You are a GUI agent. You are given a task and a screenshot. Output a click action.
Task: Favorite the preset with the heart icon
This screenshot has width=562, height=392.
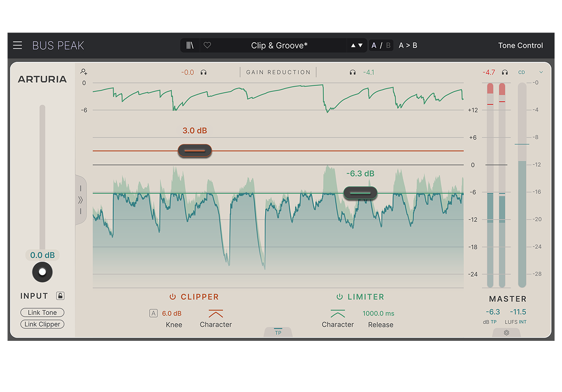click(207, 45)
